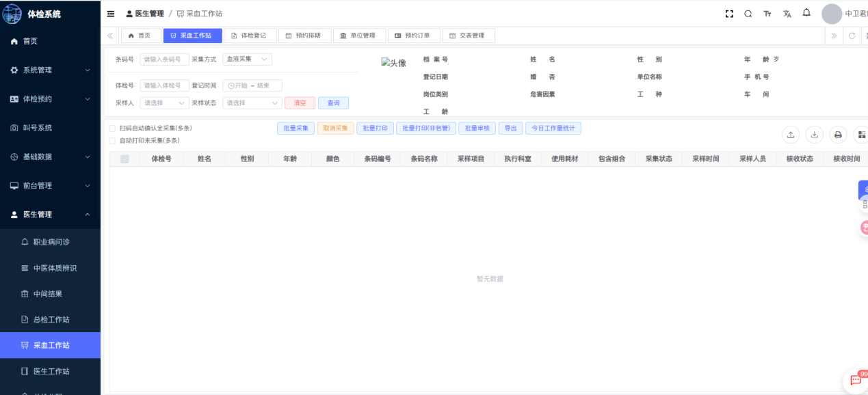
Task: Click the round download icon above table
Action: coord(814,135)
